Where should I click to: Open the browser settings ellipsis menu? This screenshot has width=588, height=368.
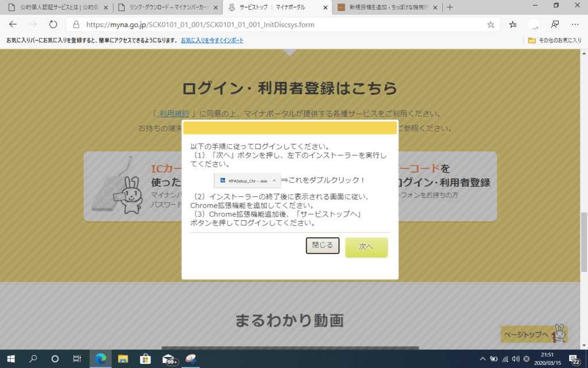click(x=575, y=24)
